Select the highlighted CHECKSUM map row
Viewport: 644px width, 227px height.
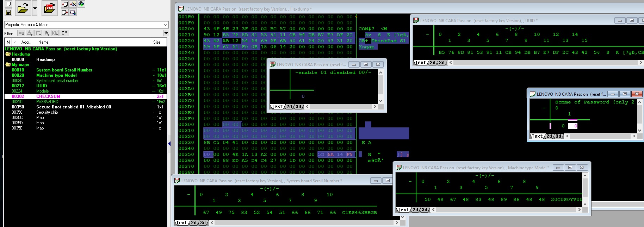pyautogui.click(x=86, y=96)
